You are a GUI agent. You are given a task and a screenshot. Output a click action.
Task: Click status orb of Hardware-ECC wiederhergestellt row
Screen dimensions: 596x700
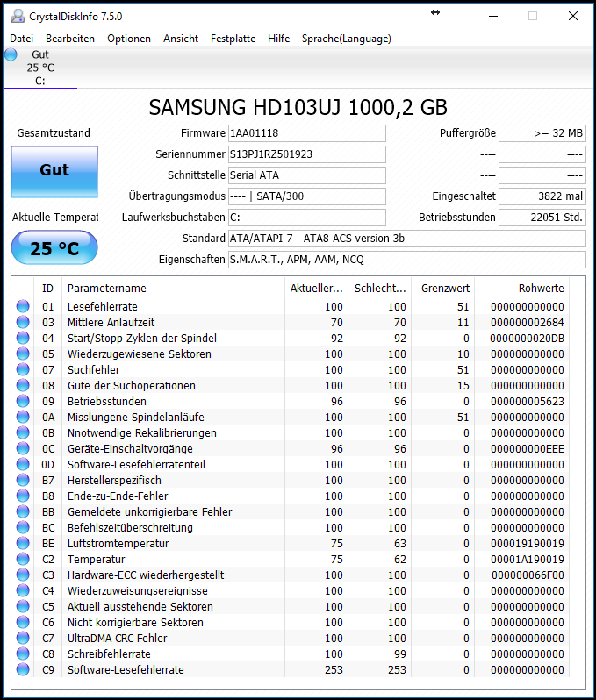(23, 575)
